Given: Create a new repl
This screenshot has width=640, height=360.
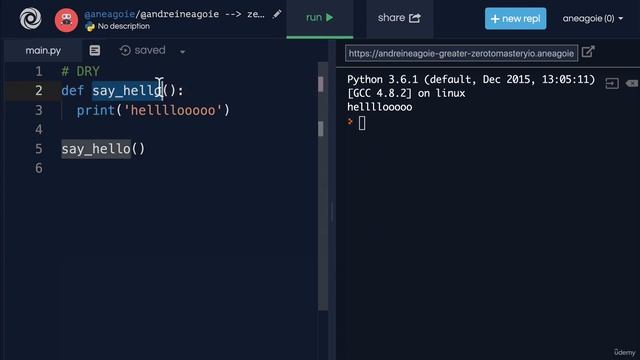Looking at the screenshot, I should pos(516,18).
